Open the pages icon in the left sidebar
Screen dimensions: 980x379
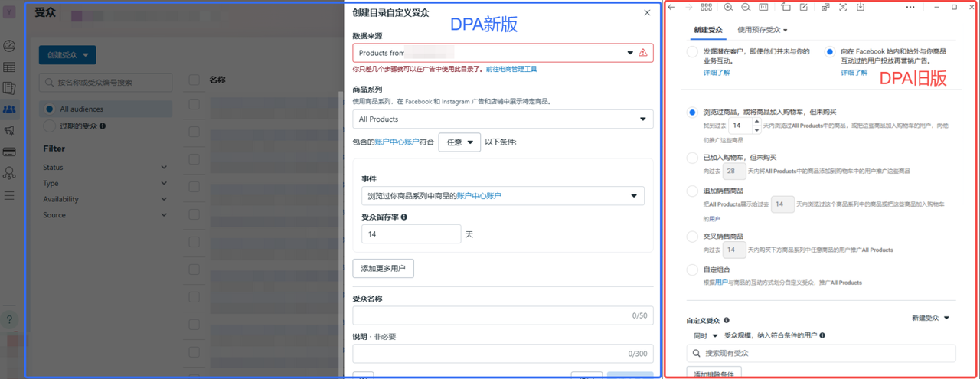9,89
